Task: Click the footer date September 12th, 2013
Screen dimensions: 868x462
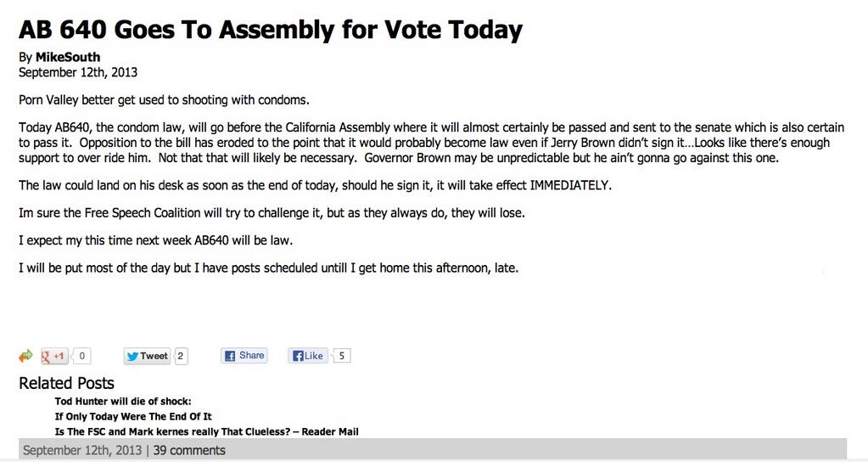Action: pos(81,450)
